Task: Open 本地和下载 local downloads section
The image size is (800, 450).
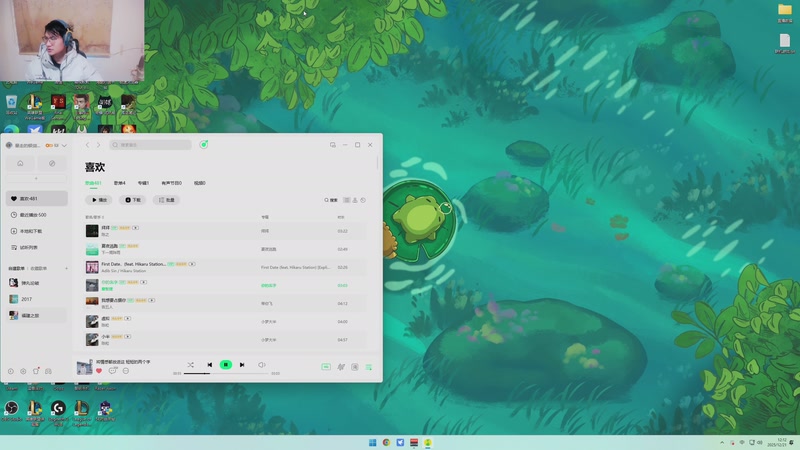Action: point(36,231)
